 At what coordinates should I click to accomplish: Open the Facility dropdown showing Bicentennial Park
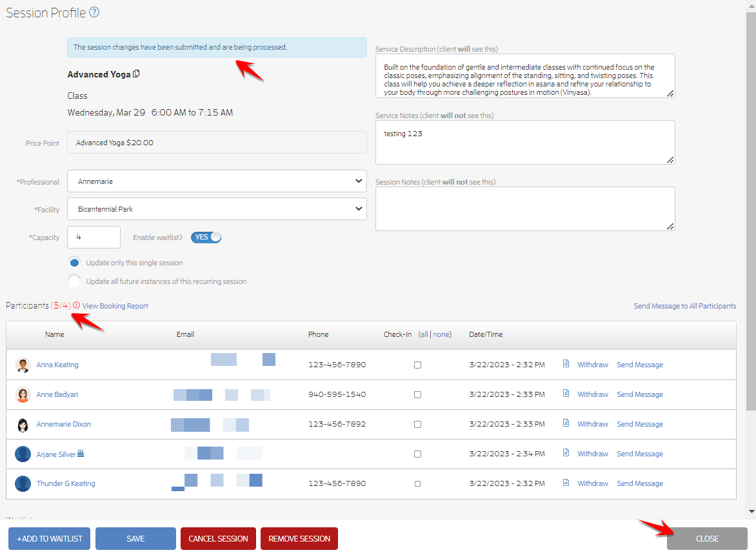[217, 209]
